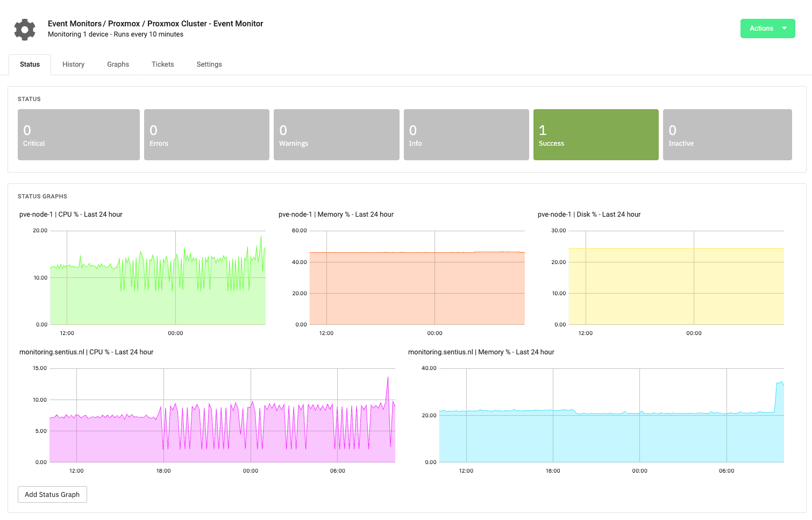Image resolution: width=812 pixels, height=520 pixels.
Task: Open the settings gear icon
Action: (x=24, y=29)
